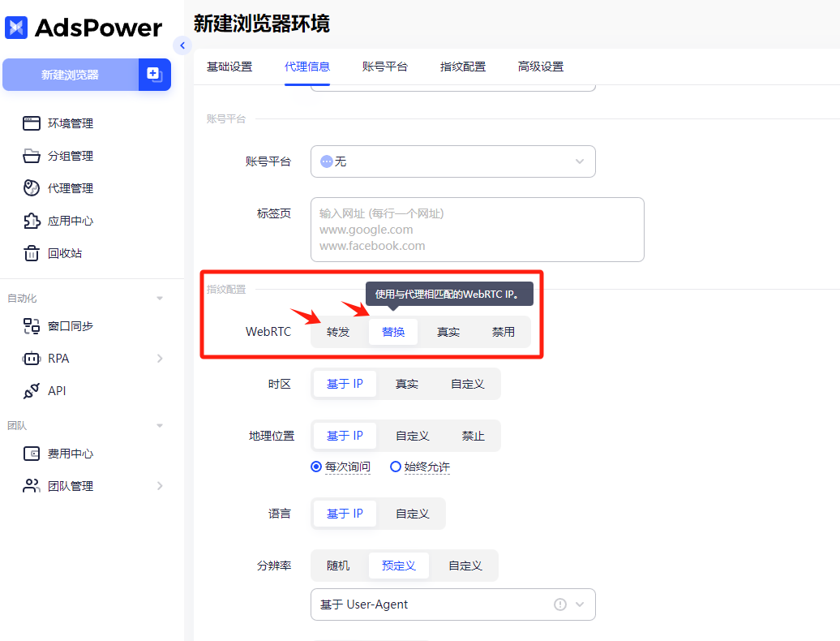
Task: Open 代理管理 in the sidebar
Action: (x=77, y=187)
